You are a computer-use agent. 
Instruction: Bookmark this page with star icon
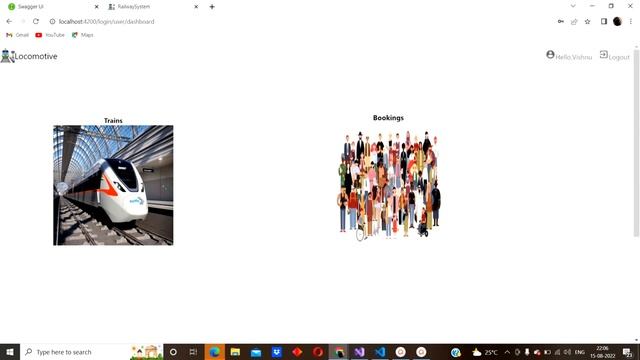click(587, 22)
